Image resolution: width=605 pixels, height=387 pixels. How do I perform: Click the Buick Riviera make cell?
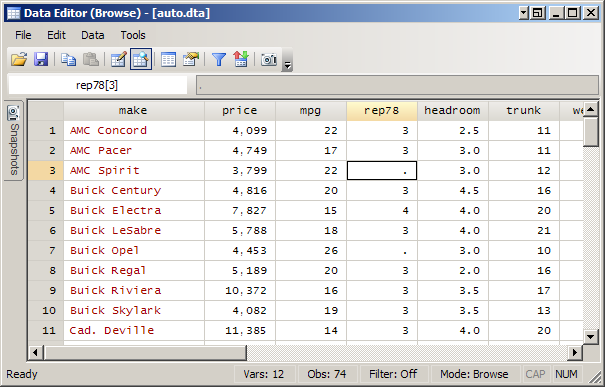134,291
